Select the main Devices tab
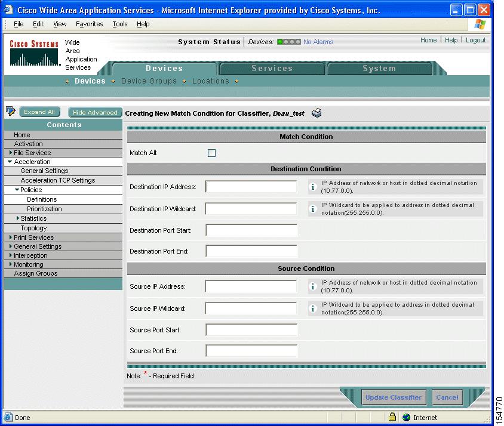The width and height of the screenshot is (504, 426). pos(164,69)
